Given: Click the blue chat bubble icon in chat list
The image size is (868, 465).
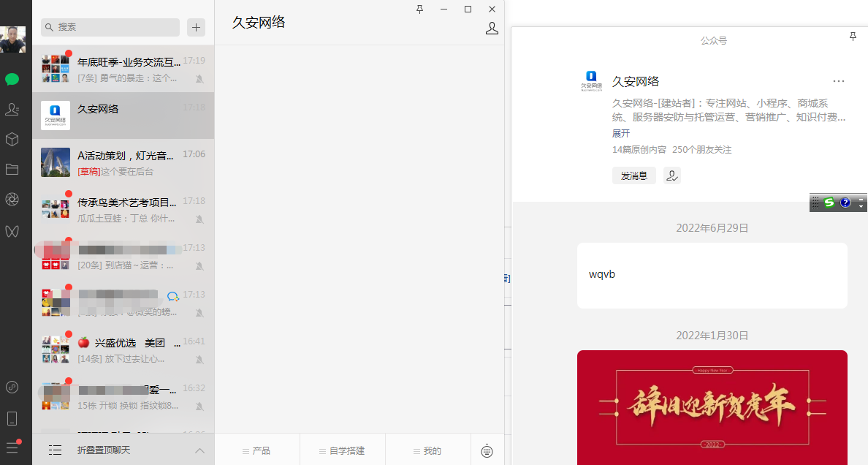Looking at the screenshot, I should tap(172, 296).
